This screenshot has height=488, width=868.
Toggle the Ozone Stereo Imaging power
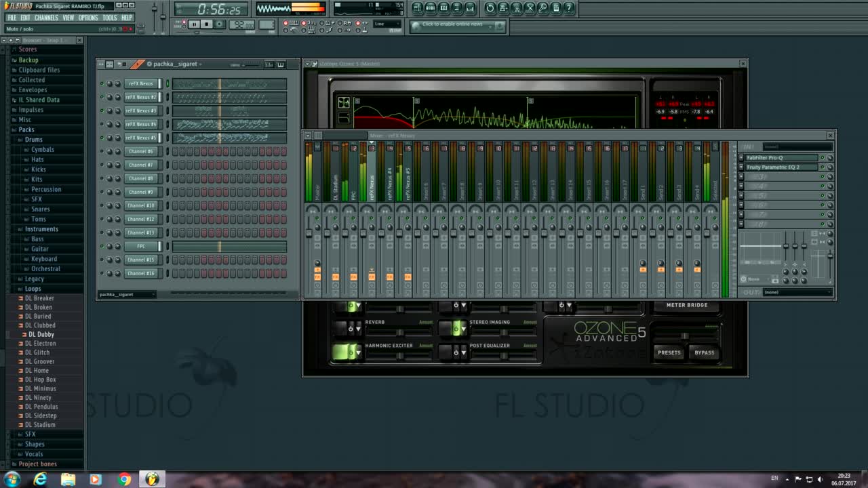[456, 328]
